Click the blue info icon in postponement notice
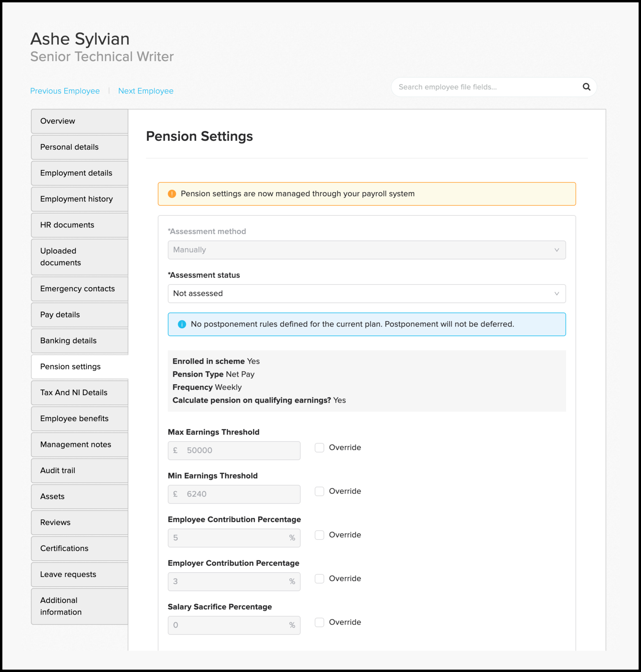 click(x=182, y=324)
